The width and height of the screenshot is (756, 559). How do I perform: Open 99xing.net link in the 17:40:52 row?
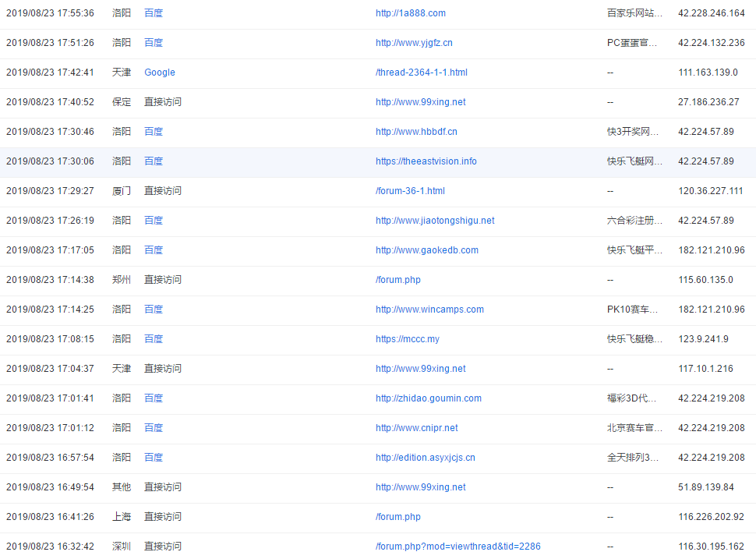pyautogui.click(x=420, y=102)
